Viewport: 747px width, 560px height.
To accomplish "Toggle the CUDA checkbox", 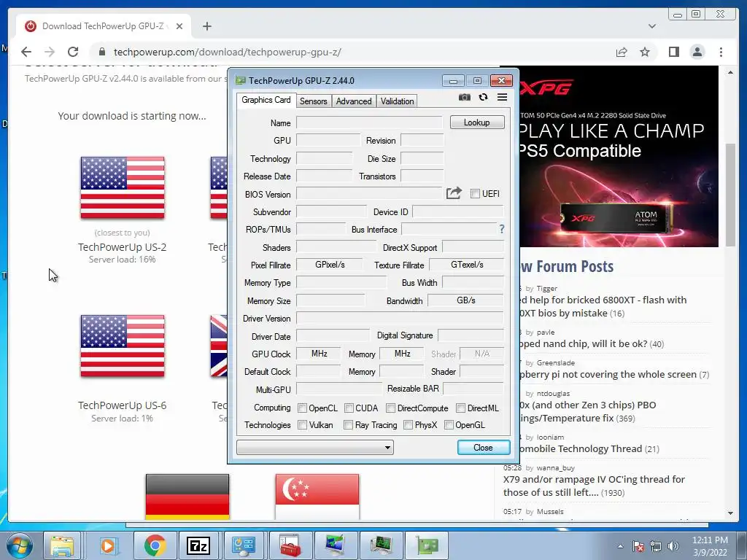I will (x=349, y=408).
